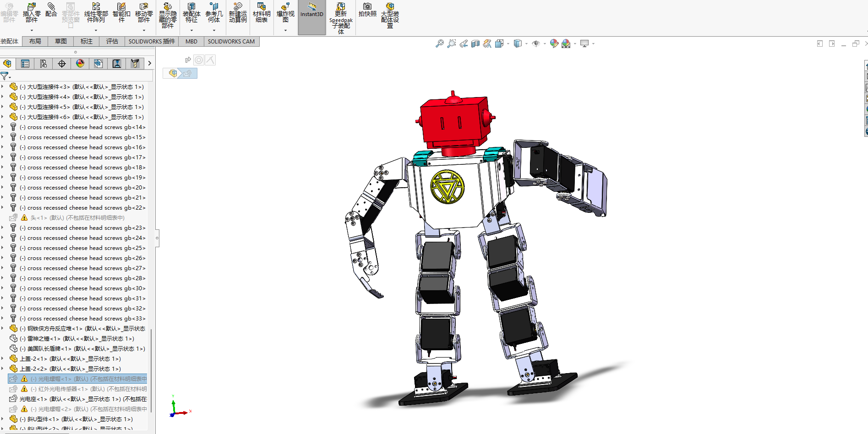The image size is (868, 434).
Task: Open the tree filter funnel dropdown
Action: pos(5,76)
